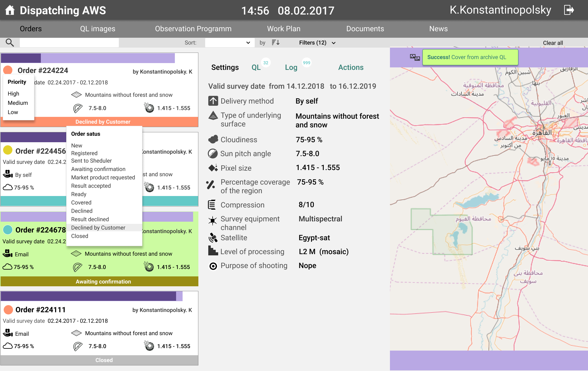This screenshot has width=588, height=371.
Task: Open the Actions tab link
Action: 351,67
